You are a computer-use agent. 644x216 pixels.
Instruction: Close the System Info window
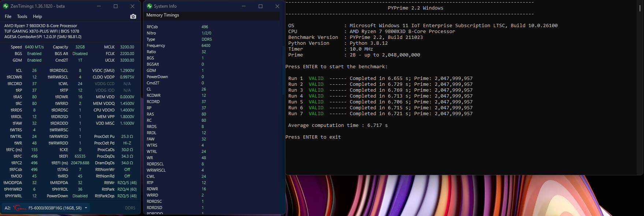click(x=277, y=6)
